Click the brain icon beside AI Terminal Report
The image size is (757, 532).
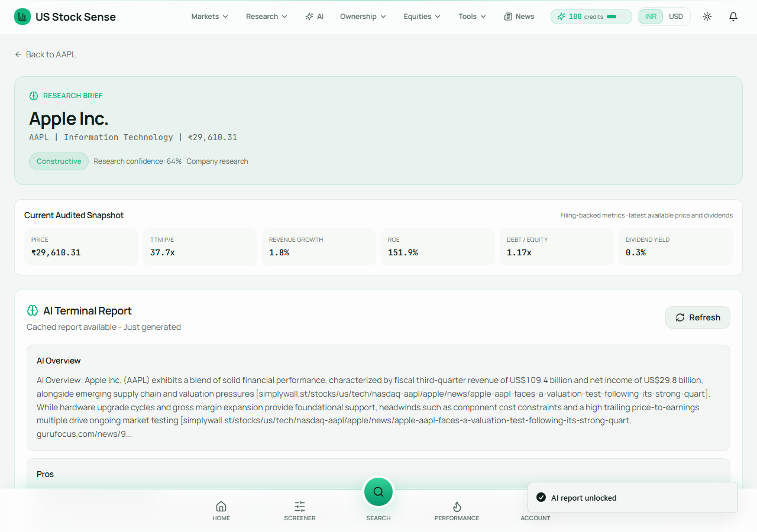[33, 310]
